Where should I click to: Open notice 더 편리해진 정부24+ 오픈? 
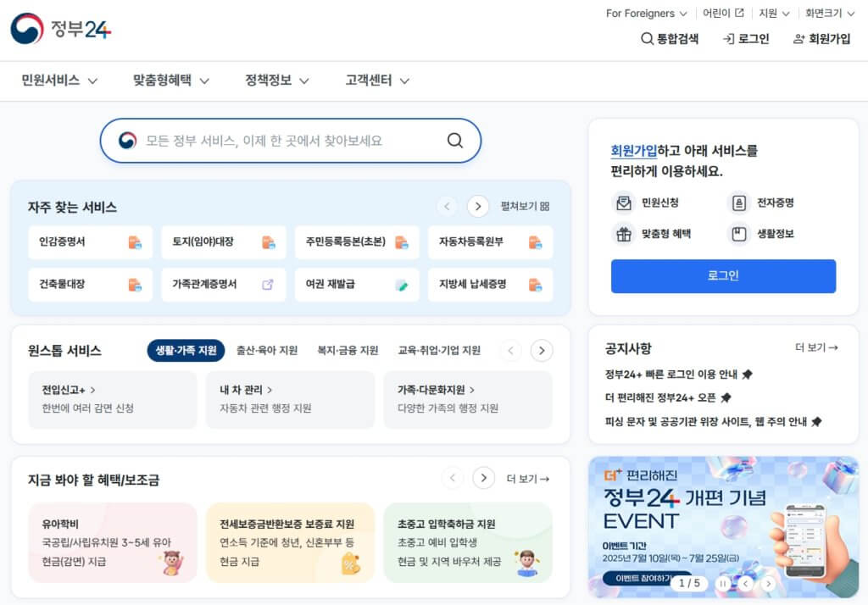(x=668, y=398)
